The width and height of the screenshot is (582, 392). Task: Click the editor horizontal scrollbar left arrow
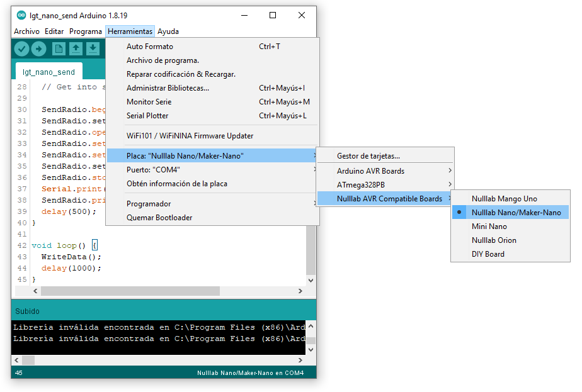click(x=35, y=291)
